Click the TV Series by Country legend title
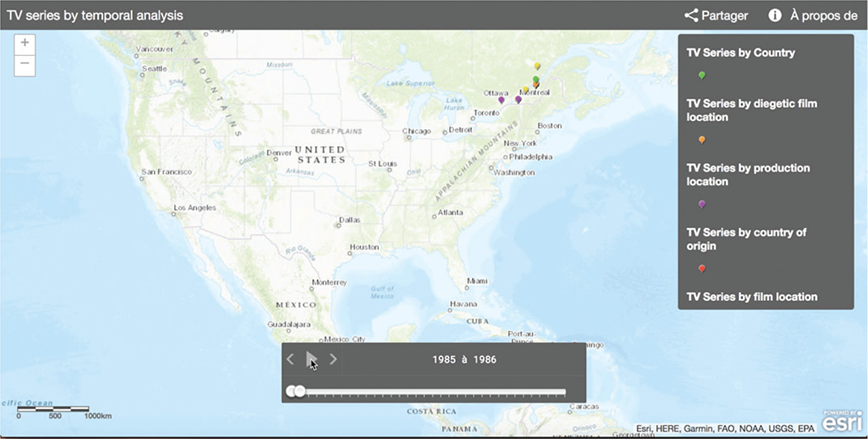868x439 pixels. [x=741, y=53]
